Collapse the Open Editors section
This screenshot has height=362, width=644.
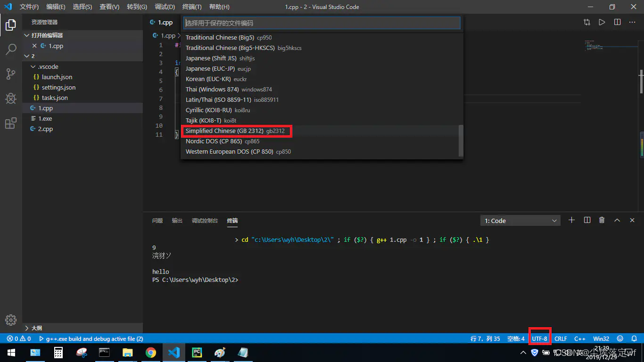83,35
